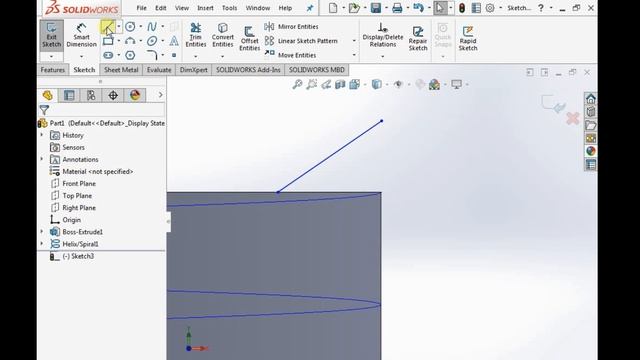Expand the History tree node
Image resolution: width=640 pixels, height=360 pixels.
point(42,135)
